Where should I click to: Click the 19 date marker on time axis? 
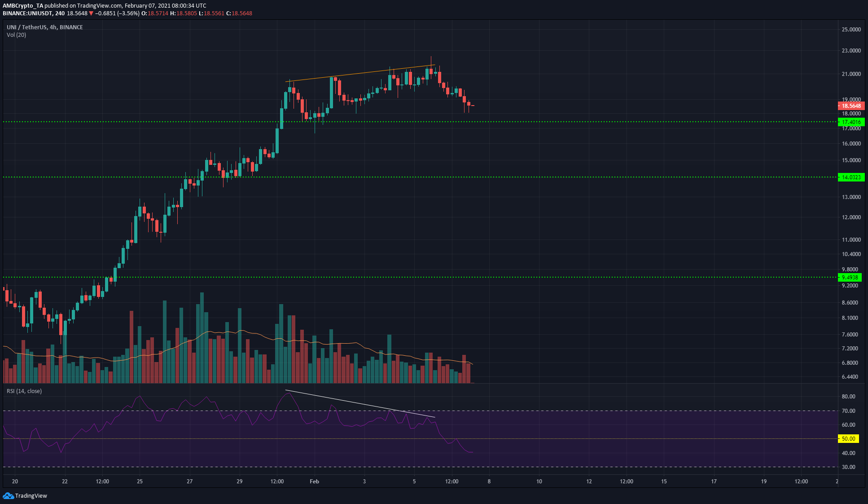coord(764,482)
